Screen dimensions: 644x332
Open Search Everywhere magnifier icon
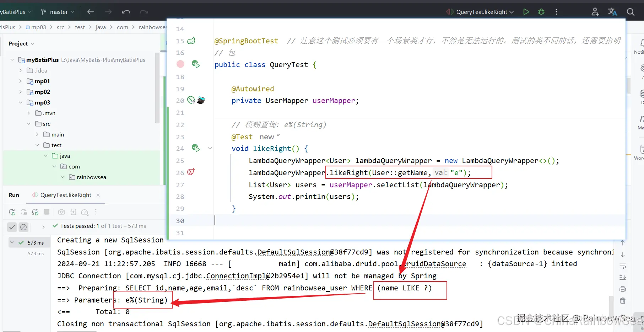[x=631, y=12]
